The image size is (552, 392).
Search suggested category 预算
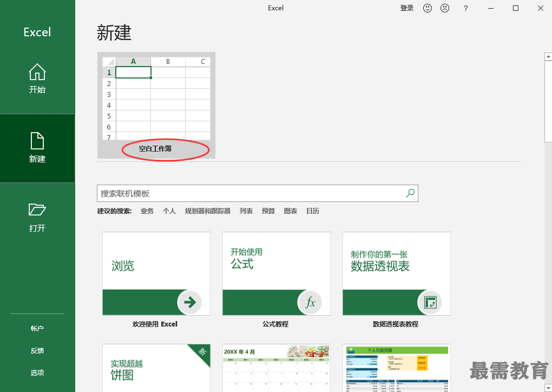[268, 211]
